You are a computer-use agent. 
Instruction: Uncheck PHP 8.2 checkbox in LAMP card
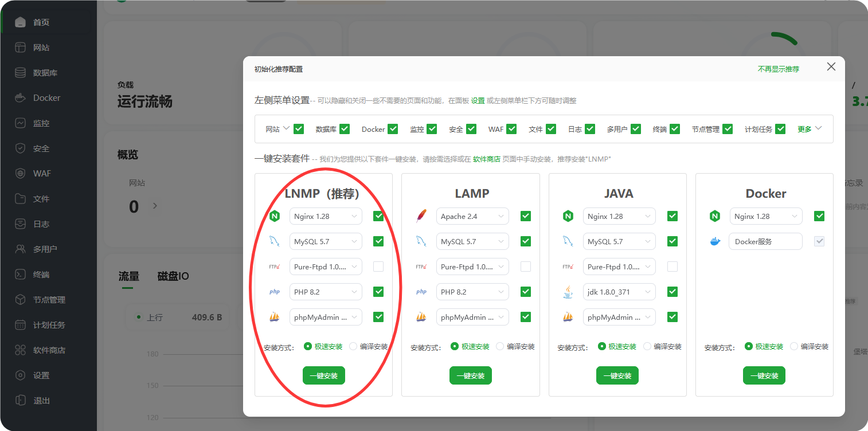click(526, 292)
